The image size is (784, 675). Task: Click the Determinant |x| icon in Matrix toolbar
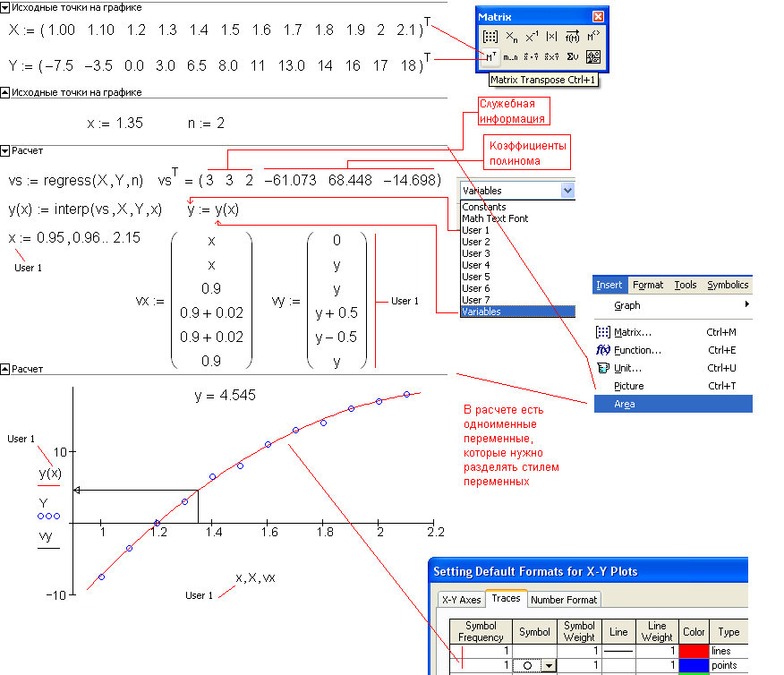pos(552,37)
